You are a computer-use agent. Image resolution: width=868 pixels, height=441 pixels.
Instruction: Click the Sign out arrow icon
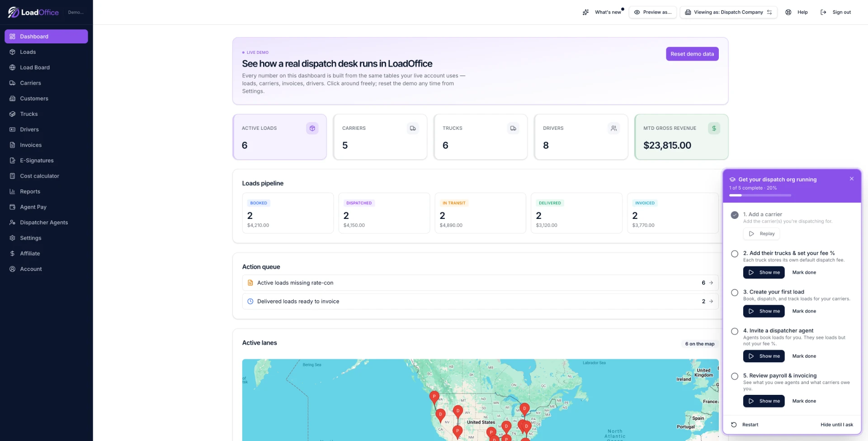(823, 12)
